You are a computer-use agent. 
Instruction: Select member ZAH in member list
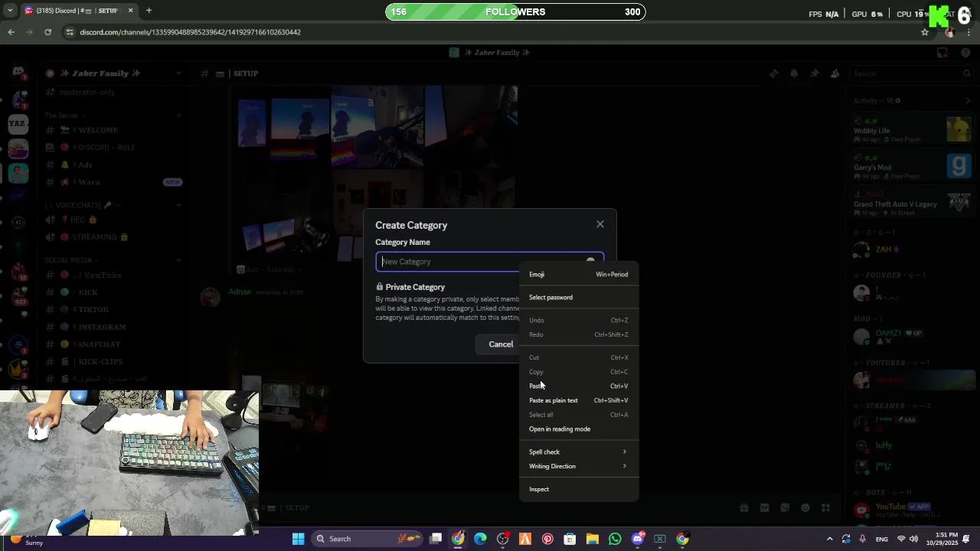(911, 249)
